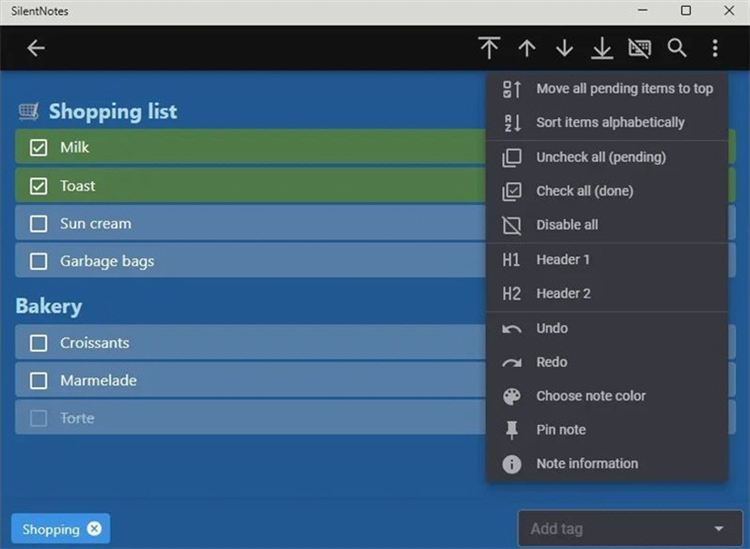Uncheck the Milk checkbox
This screenshot has width=750, height=549.
[x=38, y=147]
